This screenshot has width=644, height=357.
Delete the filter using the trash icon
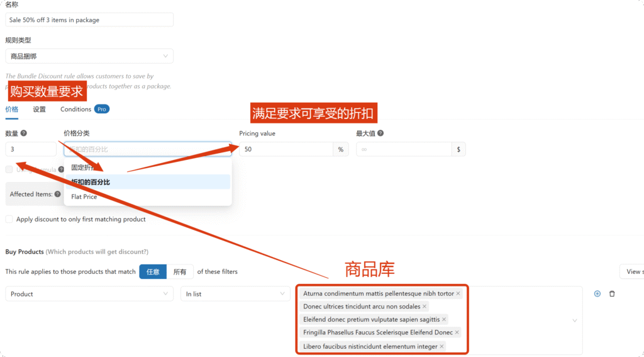(612, 293)
